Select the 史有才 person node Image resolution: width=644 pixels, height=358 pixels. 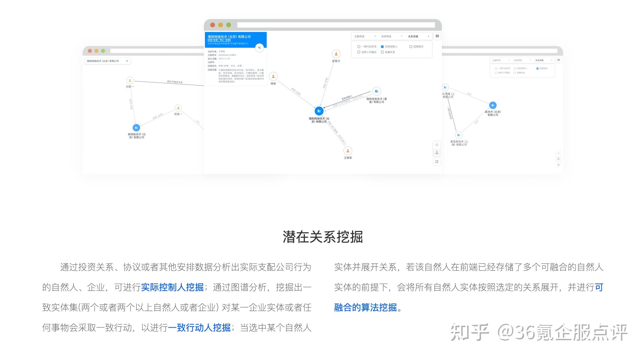336,54
